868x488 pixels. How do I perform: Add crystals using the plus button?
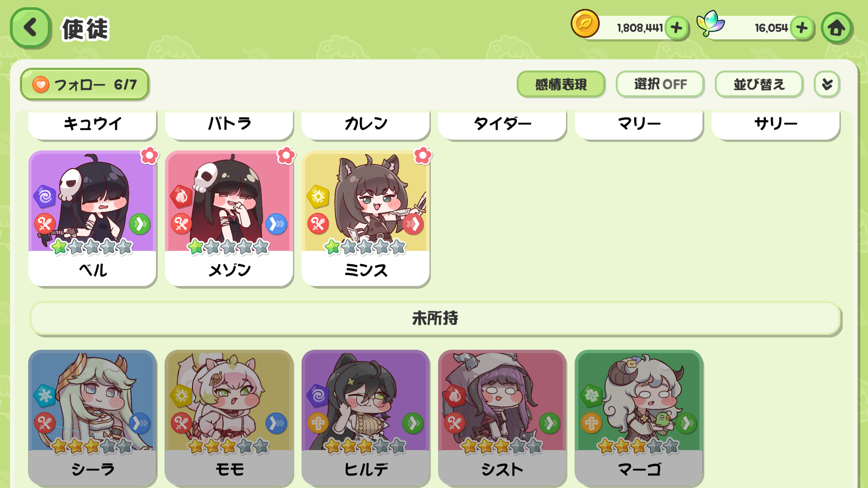pyautogui.click(x=802, y=28)
